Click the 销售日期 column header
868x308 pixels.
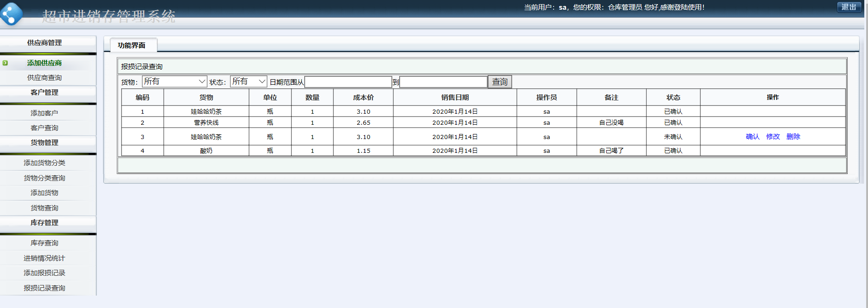[x=455, y=98]
